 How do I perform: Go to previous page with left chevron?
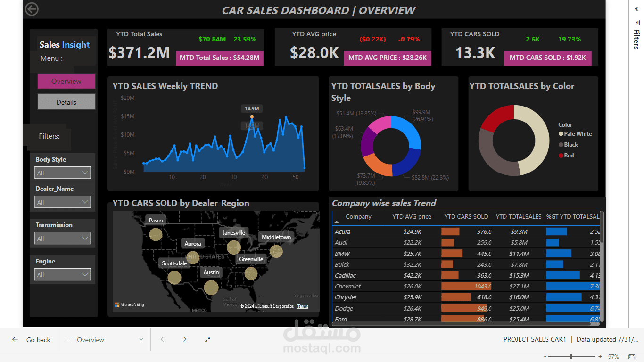click(162, 339)
